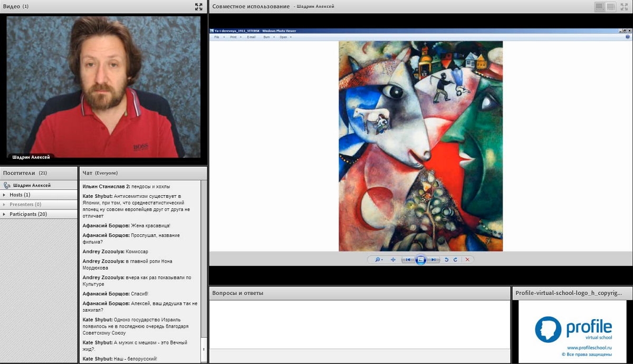The image size is (633, 364).
Task: Click Афанасий Борщов message 'Жена красавица!'
Action: point(127,226)
